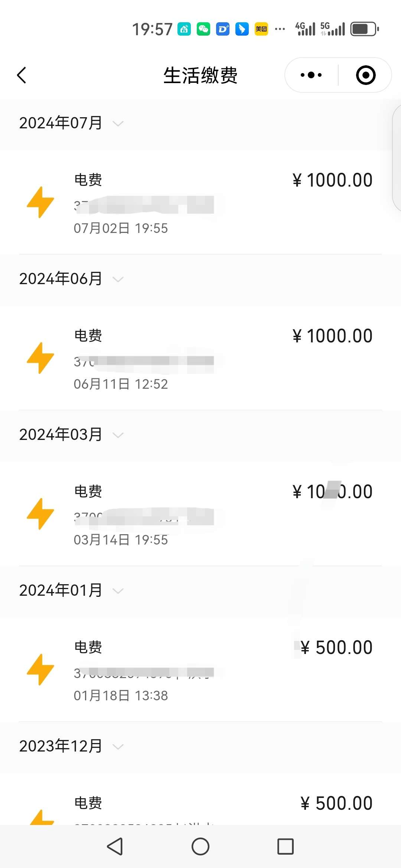Tap the back arrow in header
Viewport: 401px width, 868px height.
pos(22,75)
